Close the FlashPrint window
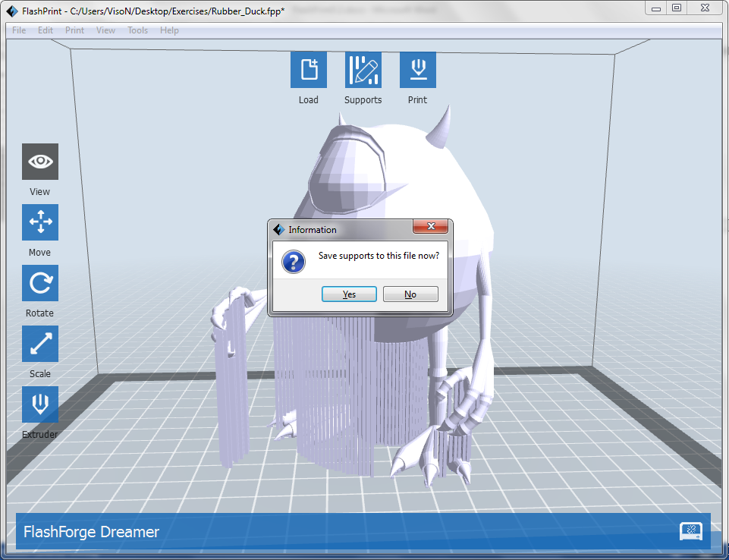The image size is (729, 560). pyautogui.click(x=705, y=8)
